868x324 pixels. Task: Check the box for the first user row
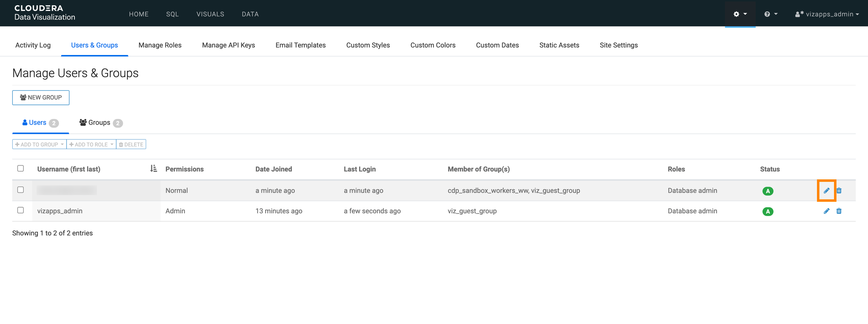[21, 190]
